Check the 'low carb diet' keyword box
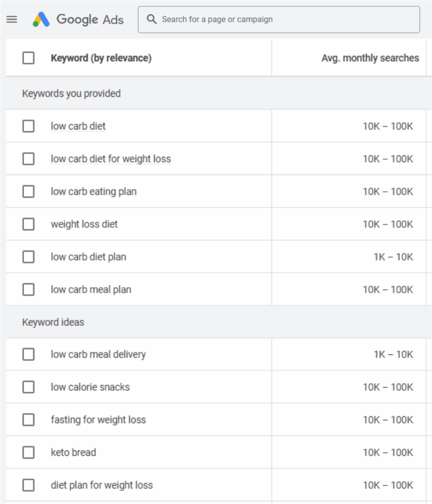The height and width of the screenshot is (504, 432). 29,126
